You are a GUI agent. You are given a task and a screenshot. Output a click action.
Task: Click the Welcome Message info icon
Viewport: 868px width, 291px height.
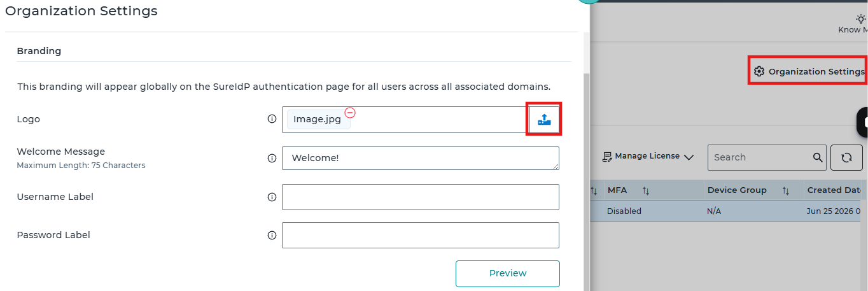point(272,159)
